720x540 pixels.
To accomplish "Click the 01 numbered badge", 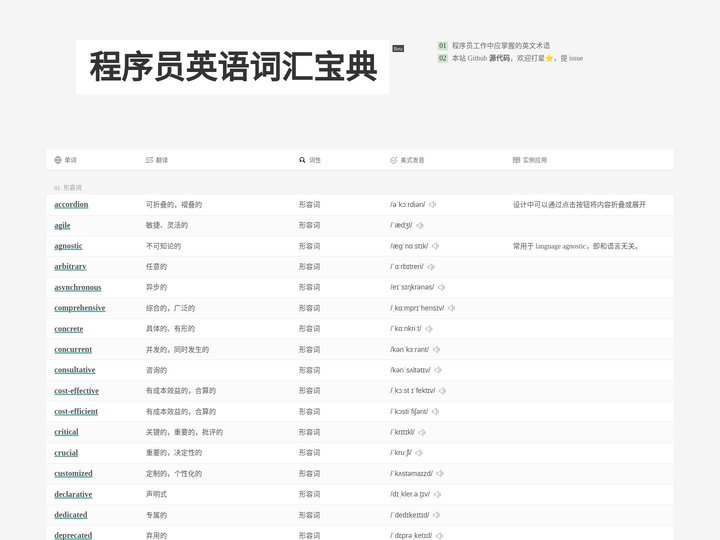I will [442, 45].
